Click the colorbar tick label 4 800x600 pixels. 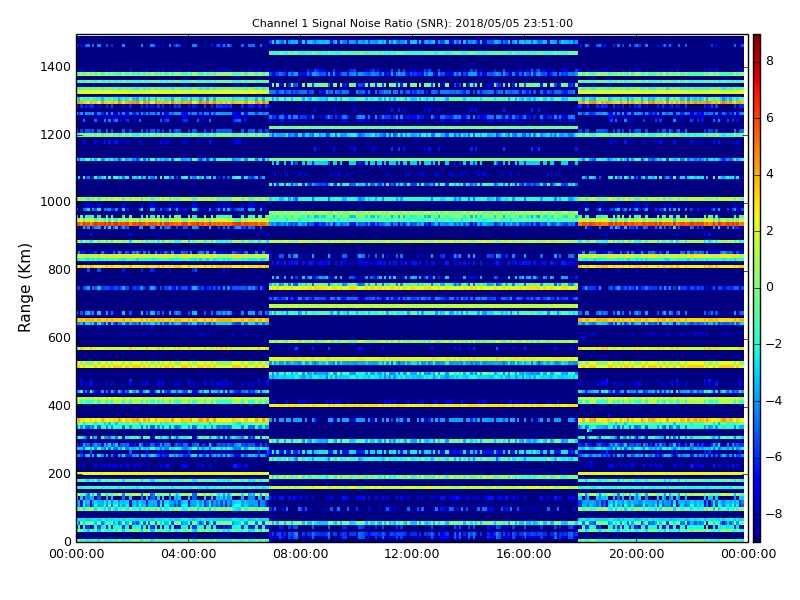pos(769,174)
